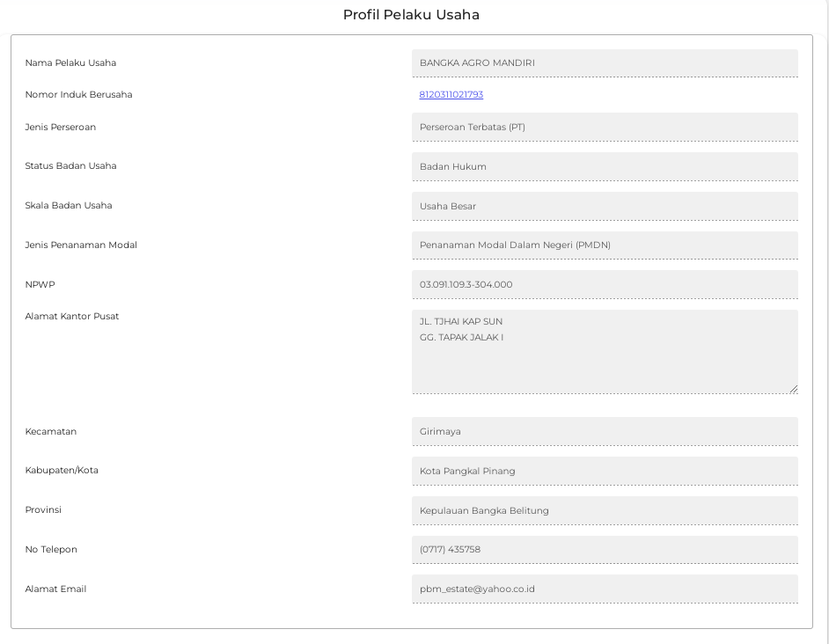Click the Nomor Induk Berusaha label

(x=78, y=95)
